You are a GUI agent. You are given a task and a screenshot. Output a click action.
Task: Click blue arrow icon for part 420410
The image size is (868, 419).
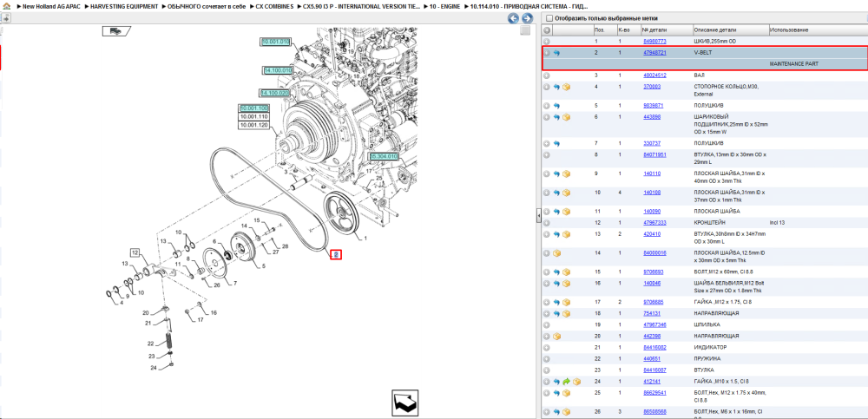[557, 234]
